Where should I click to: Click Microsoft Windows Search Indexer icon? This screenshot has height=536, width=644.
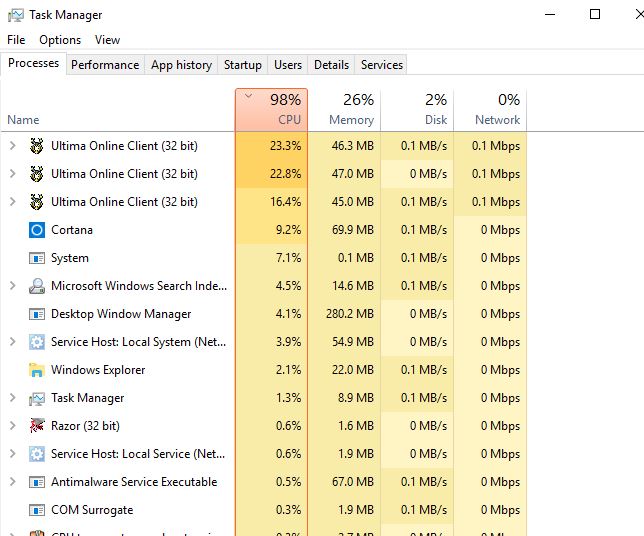coord(37,286)
